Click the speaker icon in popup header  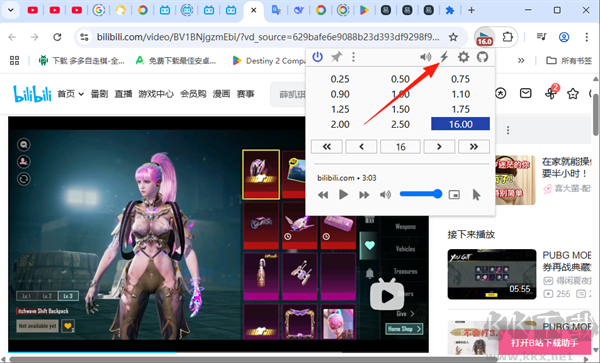[x=426, y=57]
